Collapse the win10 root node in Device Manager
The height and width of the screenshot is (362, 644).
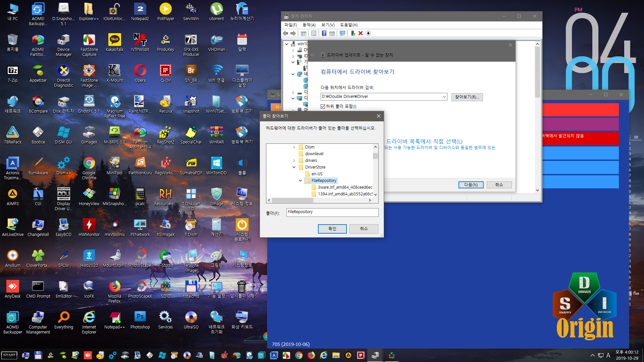click(x=286, y=44)
